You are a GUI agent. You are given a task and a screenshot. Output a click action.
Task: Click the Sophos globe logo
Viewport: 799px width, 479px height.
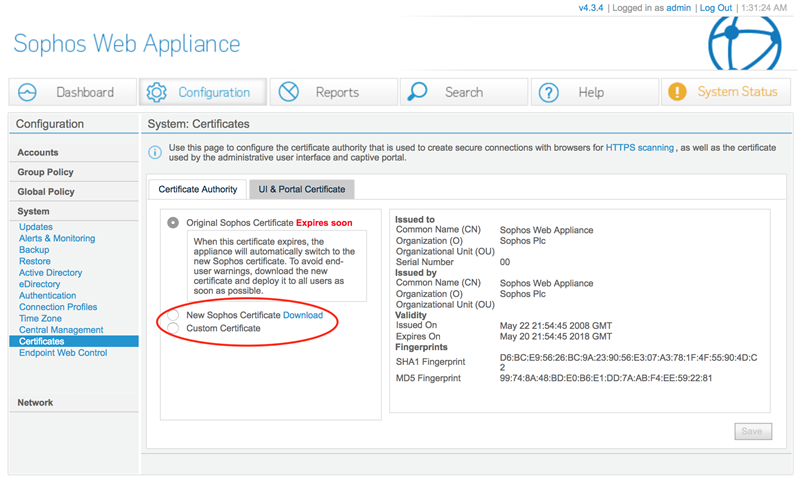pos(744,43)
